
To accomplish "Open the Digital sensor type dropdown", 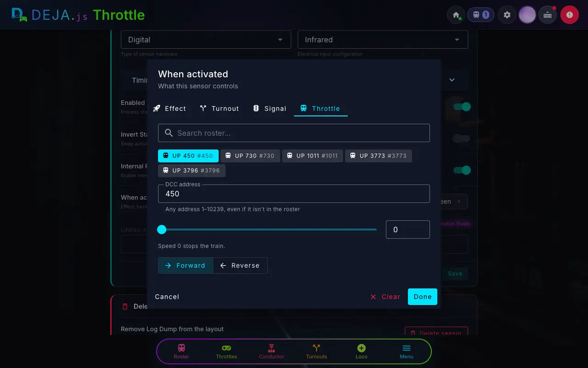I will (x=206, y=40).
